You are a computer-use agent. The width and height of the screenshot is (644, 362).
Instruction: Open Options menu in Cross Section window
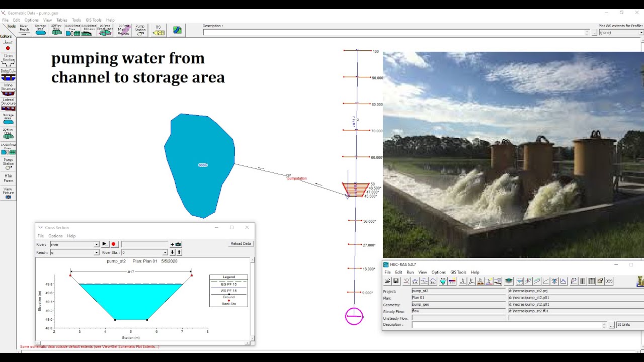tap(55, 236)
